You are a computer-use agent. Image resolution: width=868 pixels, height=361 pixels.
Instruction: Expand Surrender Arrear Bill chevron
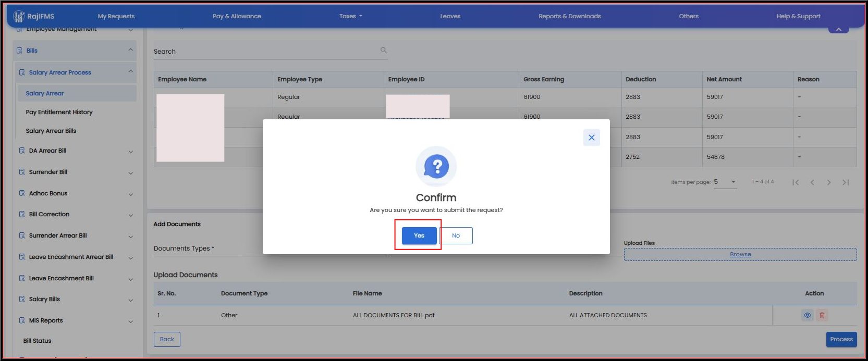pos(130,236)
